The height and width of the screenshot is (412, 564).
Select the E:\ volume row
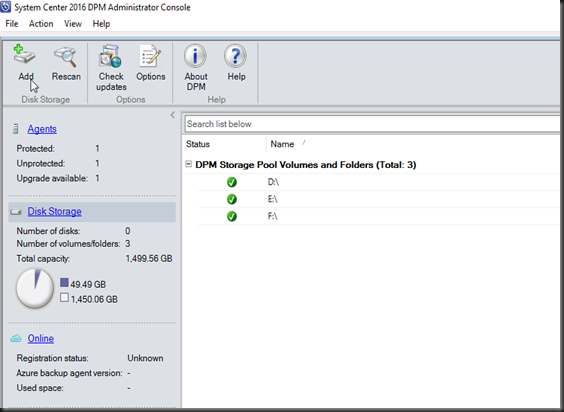(x=378, y=199)
